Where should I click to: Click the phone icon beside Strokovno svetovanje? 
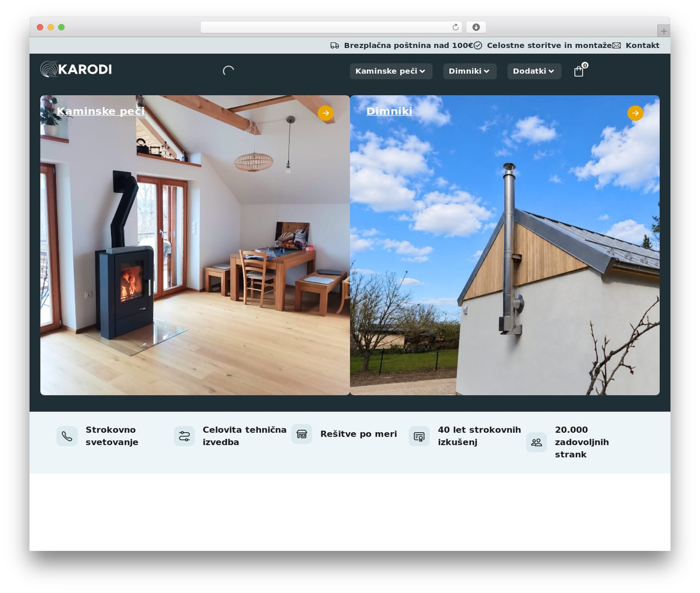point(67,436)
